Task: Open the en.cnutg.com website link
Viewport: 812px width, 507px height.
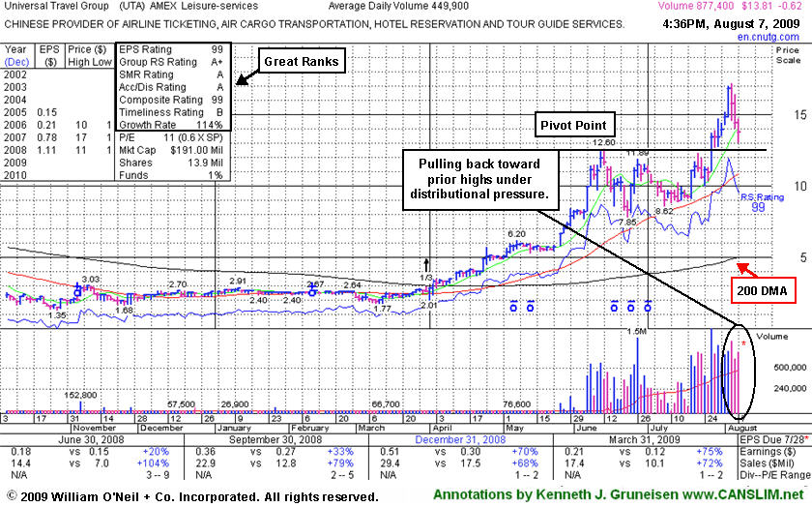Action: coord(768,37)
